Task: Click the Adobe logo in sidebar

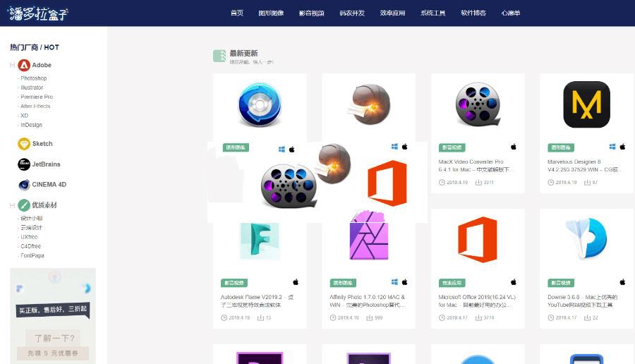Action: [24, 65]
